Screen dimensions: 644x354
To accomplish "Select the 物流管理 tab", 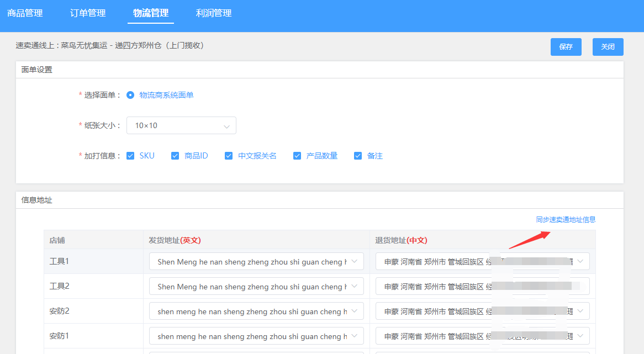I will click(150, 13).
